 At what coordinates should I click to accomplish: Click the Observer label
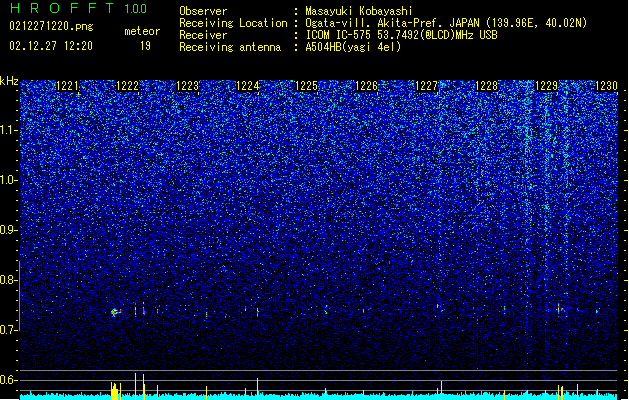203,11
